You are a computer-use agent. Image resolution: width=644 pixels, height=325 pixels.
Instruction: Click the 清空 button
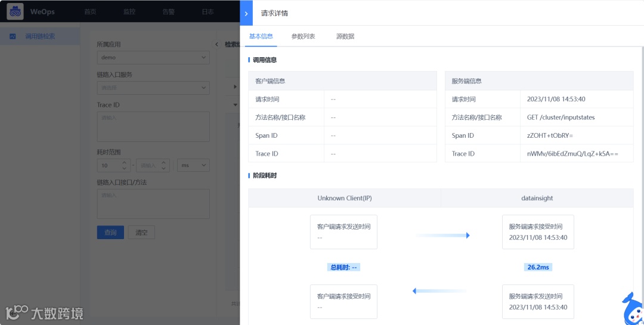pyautogui.click(x=141, y=232)
